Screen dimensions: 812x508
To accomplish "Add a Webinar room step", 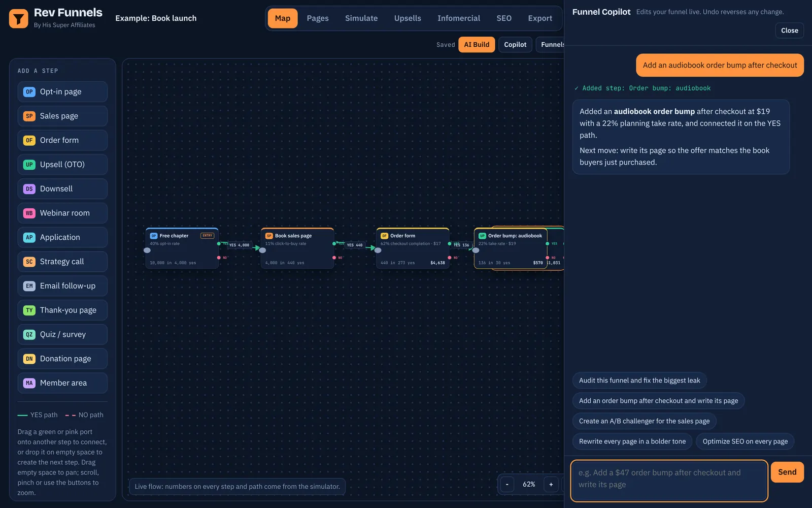I will [62, 213].
